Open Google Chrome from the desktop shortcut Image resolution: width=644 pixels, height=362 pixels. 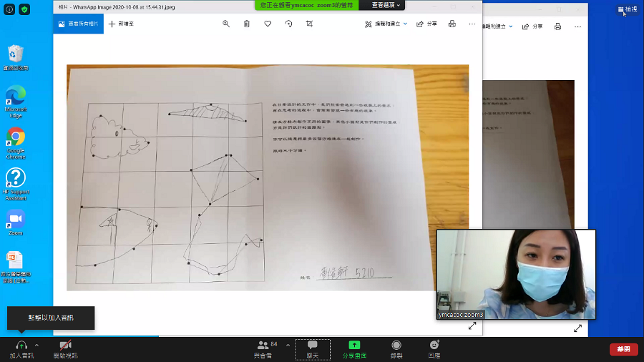click(x=16, y=143)
